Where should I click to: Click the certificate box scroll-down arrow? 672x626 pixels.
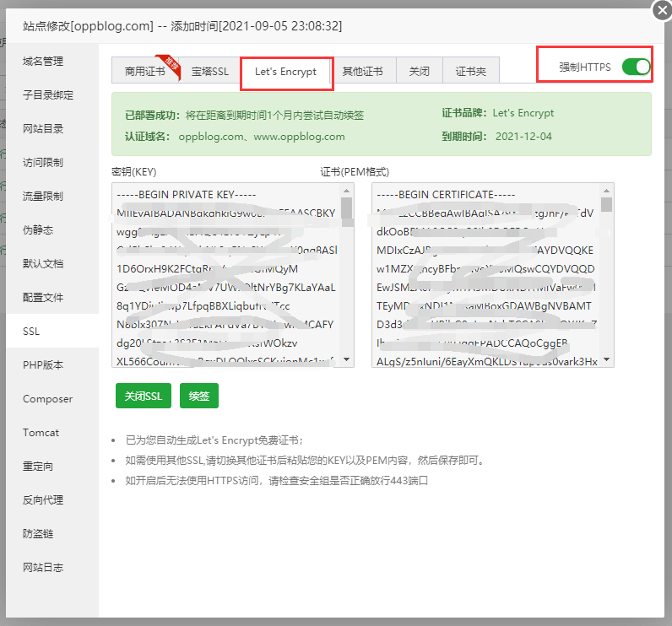606,359
